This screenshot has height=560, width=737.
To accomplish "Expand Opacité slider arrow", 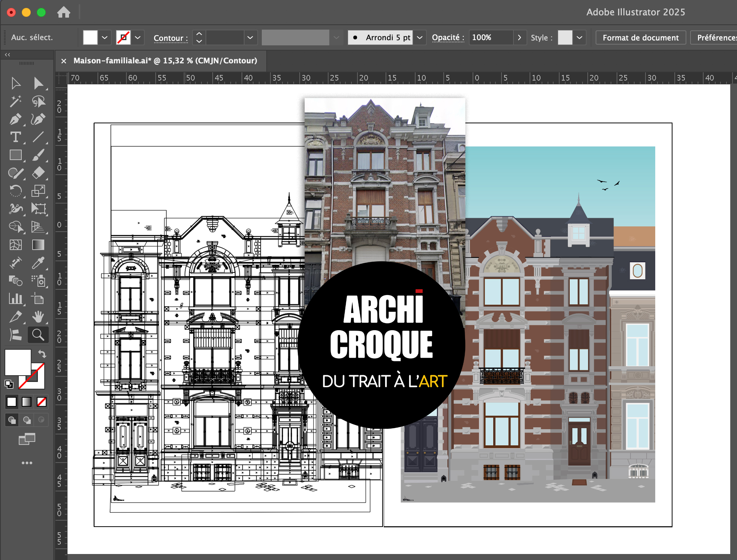I will coord(519,37).
